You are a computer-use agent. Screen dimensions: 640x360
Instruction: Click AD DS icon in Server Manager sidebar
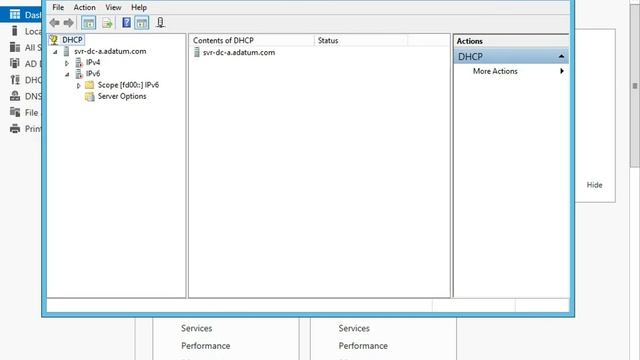click(15, 63)
